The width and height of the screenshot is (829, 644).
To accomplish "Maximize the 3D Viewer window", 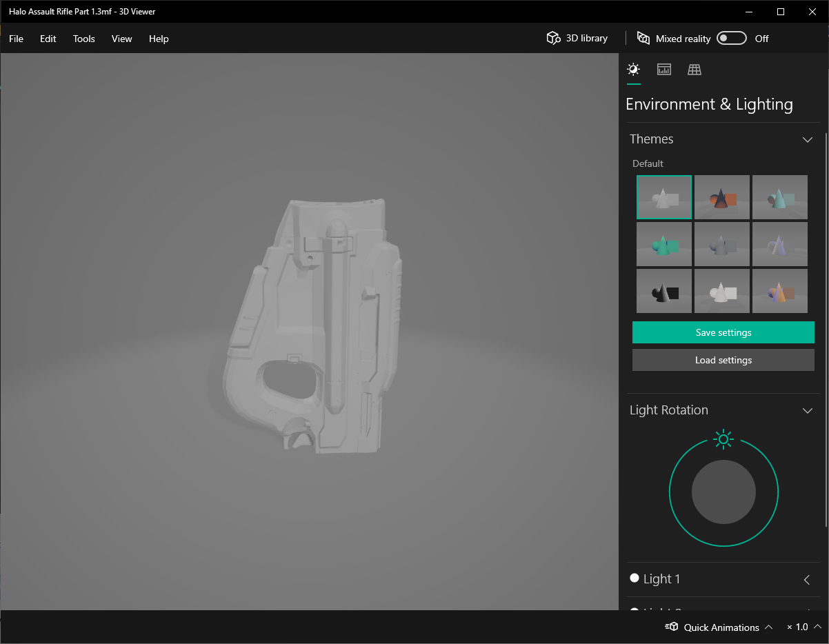I will point(781,12).
